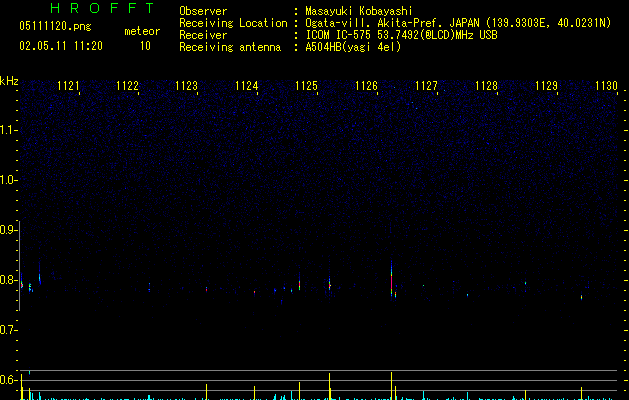Click the Receiving antenna label

[230, 47]
